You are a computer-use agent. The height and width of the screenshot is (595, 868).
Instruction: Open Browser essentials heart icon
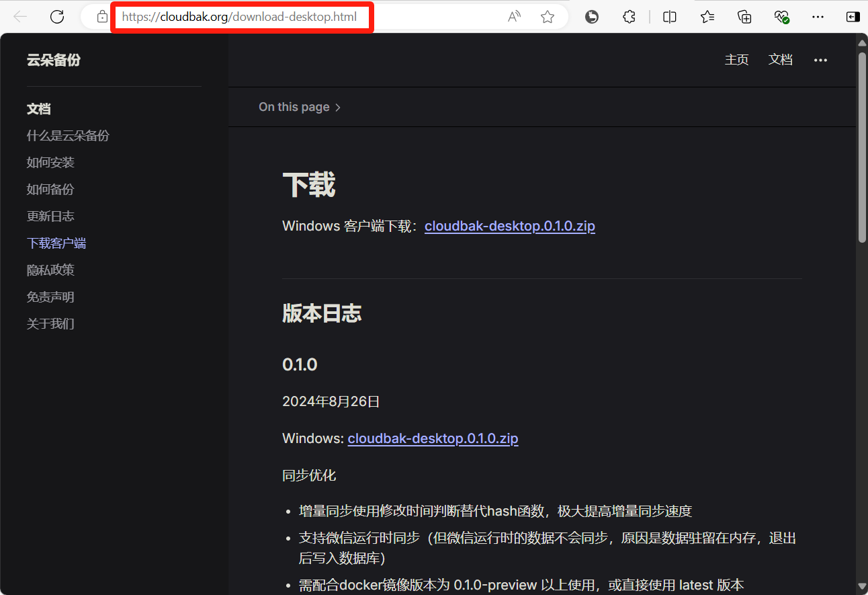[x=781, y=17]
